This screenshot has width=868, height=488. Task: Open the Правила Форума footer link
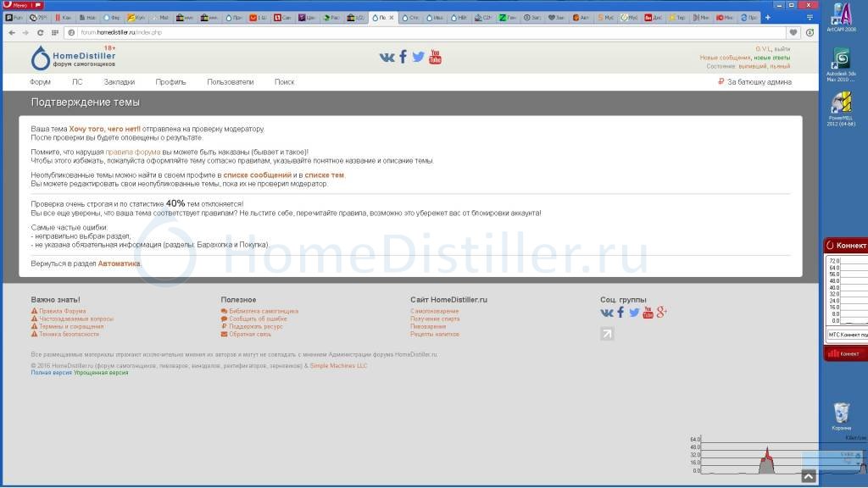[63, 311]
